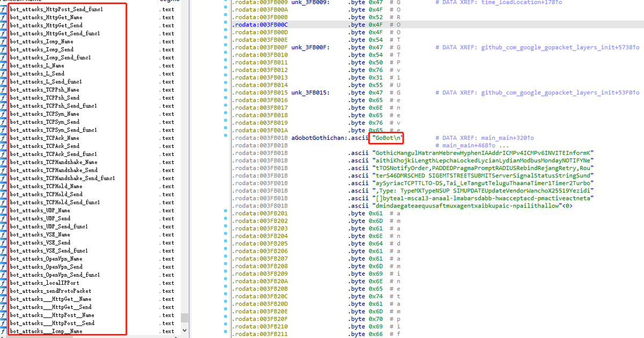Click function icon beside bot_attacks_TCPHandshake_Send_func1
The width and height of the screenshot is (644, 338).
click(4, 178)
